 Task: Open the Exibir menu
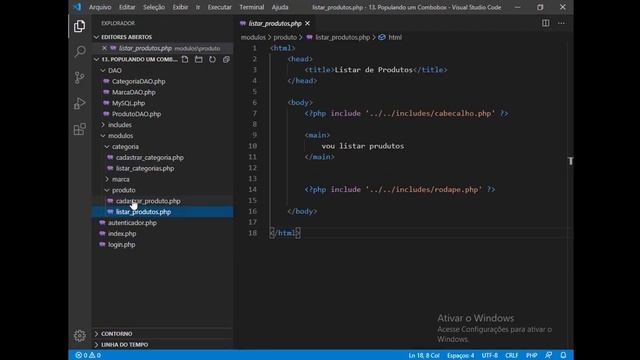(x=180, y=7)
